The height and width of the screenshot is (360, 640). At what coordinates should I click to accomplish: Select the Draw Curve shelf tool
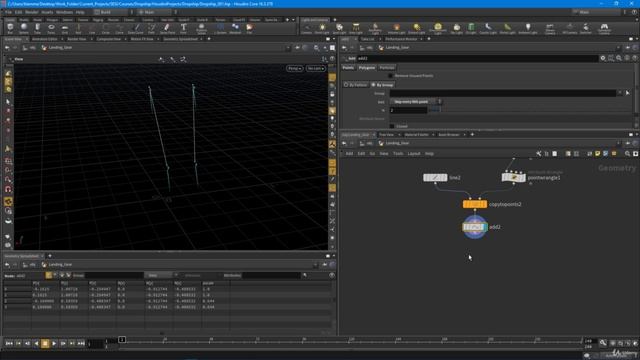pyautogui.click(x=136, y=28)
